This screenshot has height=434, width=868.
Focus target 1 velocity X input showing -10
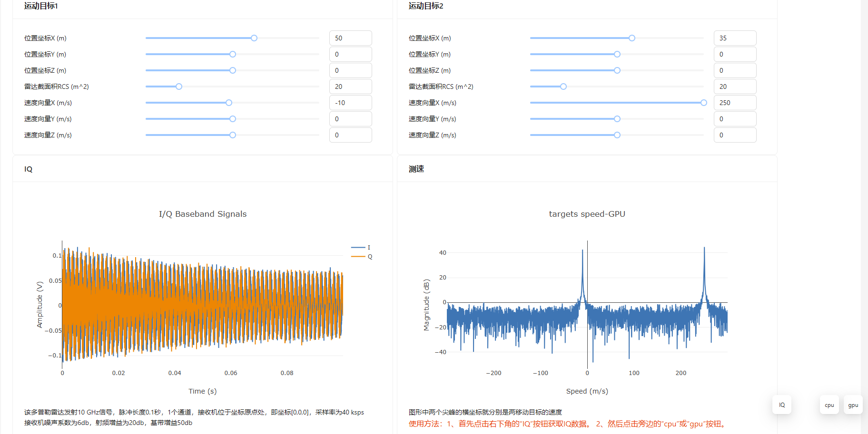point(350,103)
